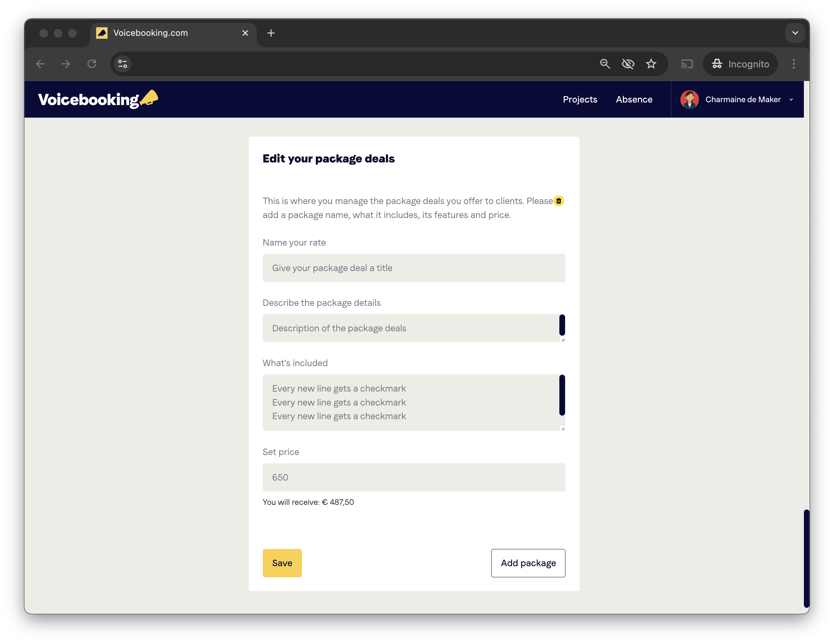Click the browser back arrow
Viewport: 834px width, 644px height.
[41, 64]
